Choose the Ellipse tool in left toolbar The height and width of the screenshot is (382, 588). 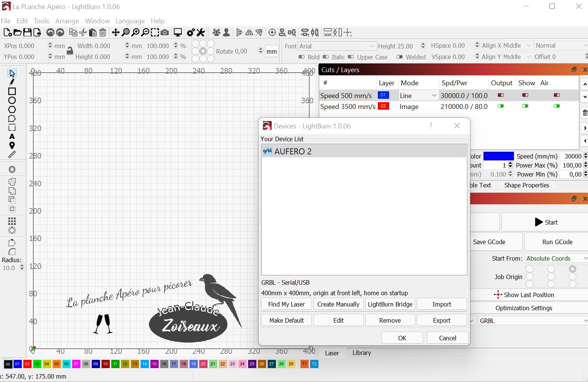(x=12, y=100)
